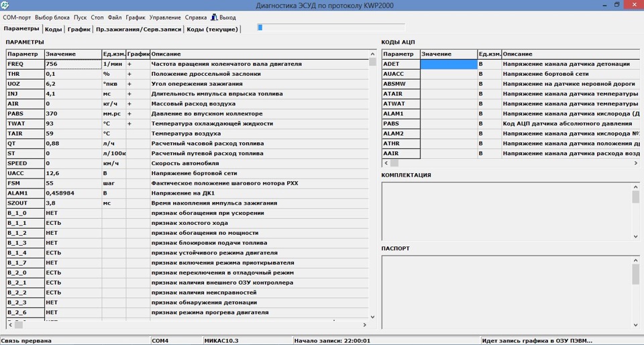The width and height of the screenshot is (644, 345).
Task: Toggle graph plus mark for FREQ row
Action: [x=138, y=64]
